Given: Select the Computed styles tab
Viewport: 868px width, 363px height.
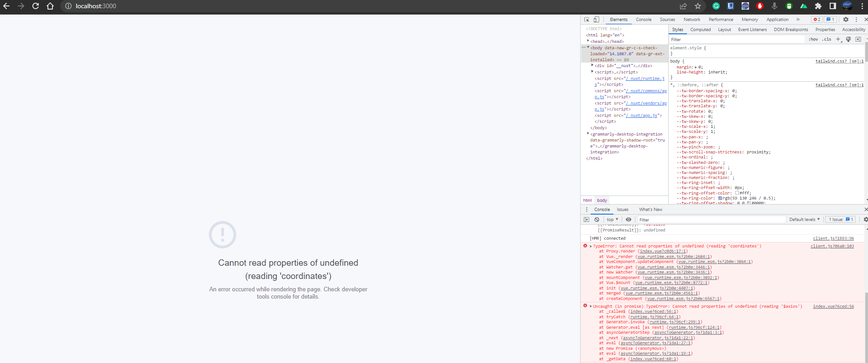Looking at the screenshot, I should 700,30.
